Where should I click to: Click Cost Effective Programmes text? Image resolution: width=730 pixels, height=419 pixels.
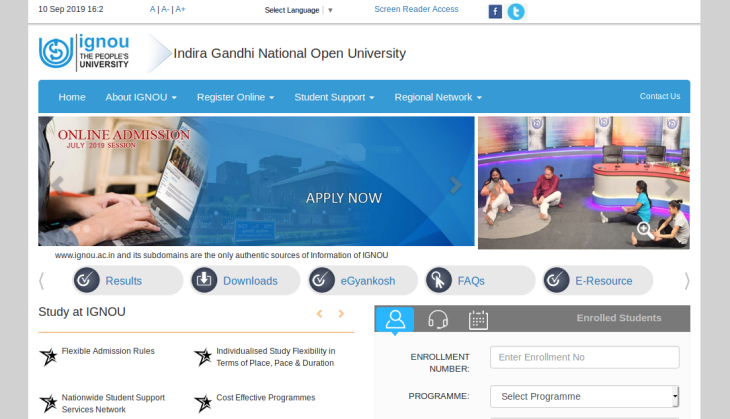pyautogui.click(x=266, y=398)
